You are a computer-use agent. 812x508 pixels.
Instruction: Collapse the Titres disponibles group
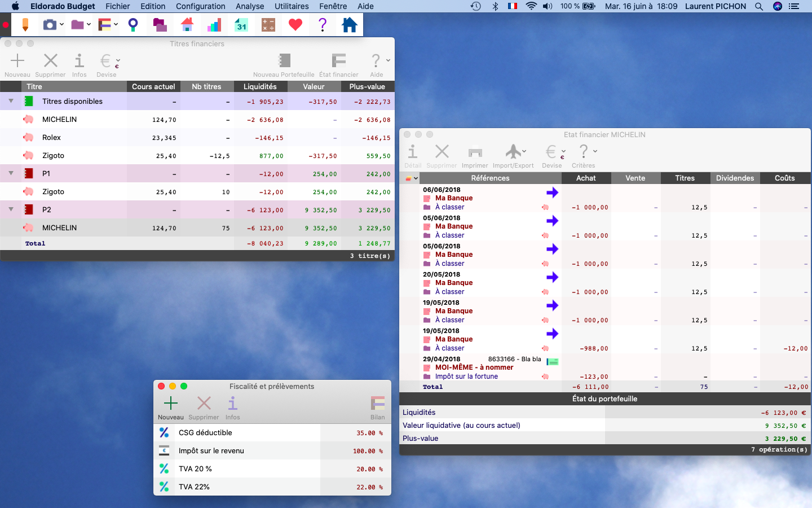point(11,101)
